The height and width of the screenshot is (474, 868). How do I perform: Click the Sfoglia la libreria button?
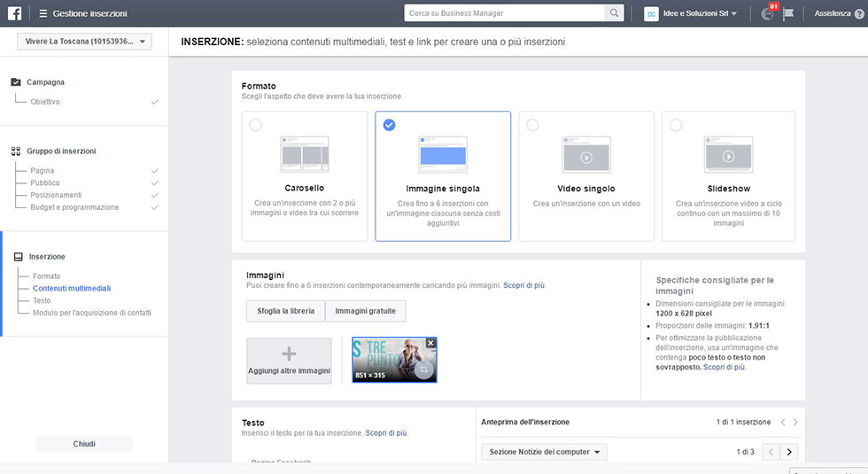pos(285,311)
